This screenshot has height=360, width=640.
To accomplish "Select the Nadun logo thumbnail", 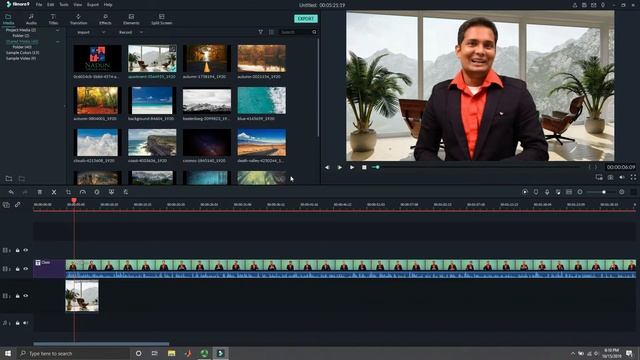I will pos(98,58).
